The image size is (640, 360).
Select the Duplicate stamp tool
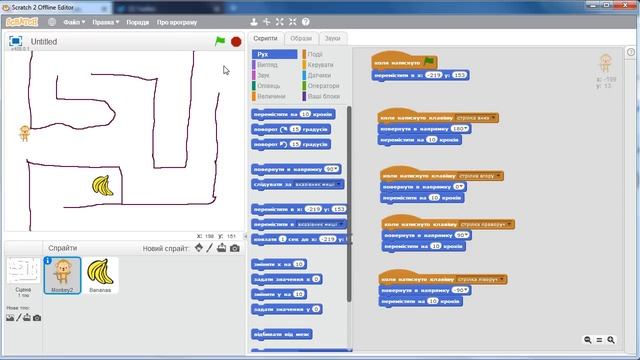pyautogui.click(x=253, y=22)
